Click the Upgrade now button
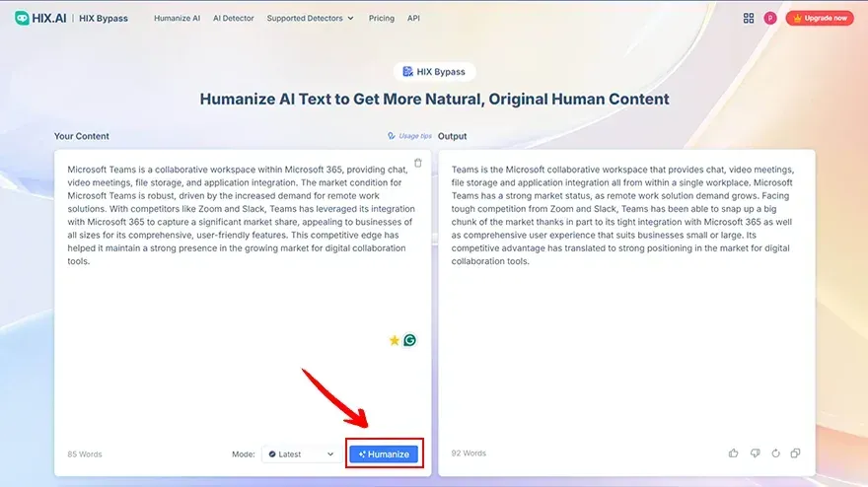Image resolution: width=868 pixels, height=487 pixels. point(820,18)
